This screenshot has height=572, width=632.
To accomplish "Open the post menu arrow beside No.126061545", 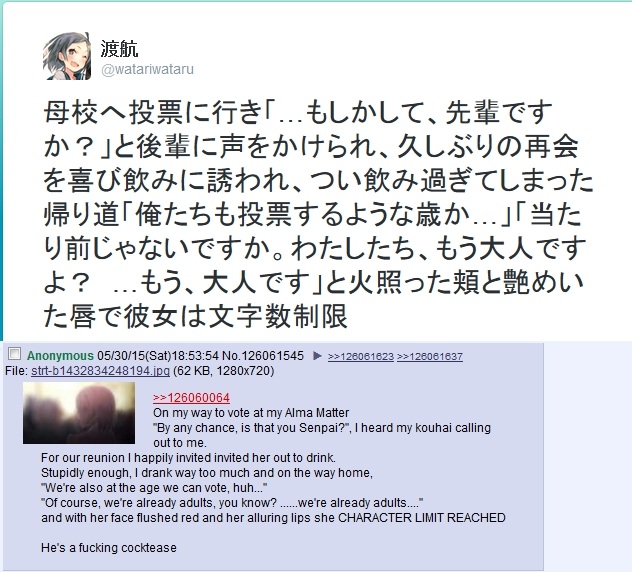I will click(x=317, y=356).
